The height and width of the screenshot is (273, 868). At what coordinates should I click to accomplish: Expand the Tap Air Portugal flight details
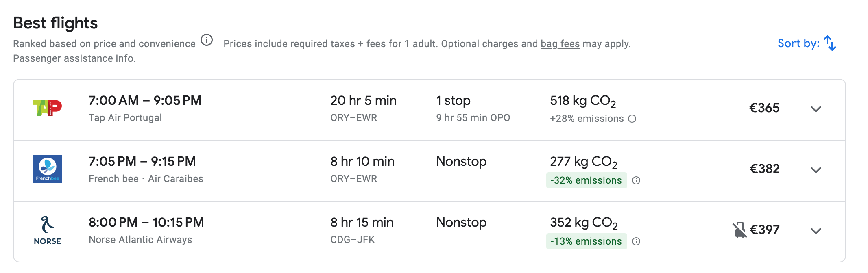(816, 109)
